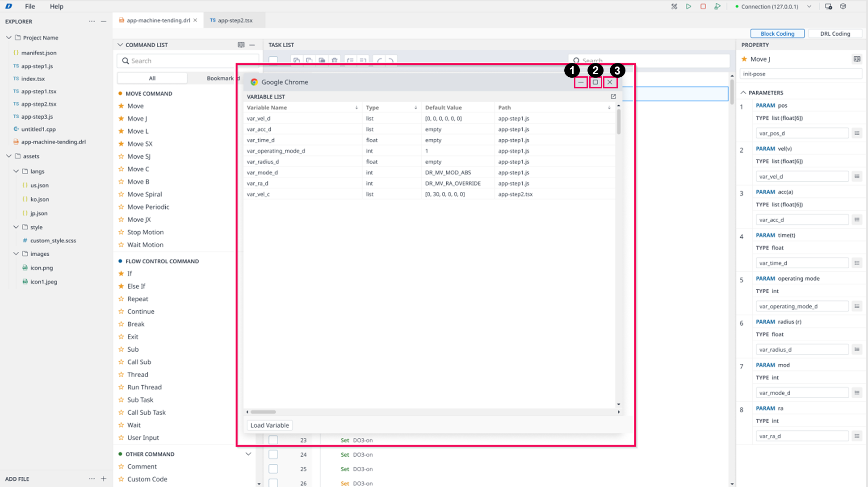This screenshot has height=487, width=868.
Task: Collapse the style folder
Action: [16, 227]
